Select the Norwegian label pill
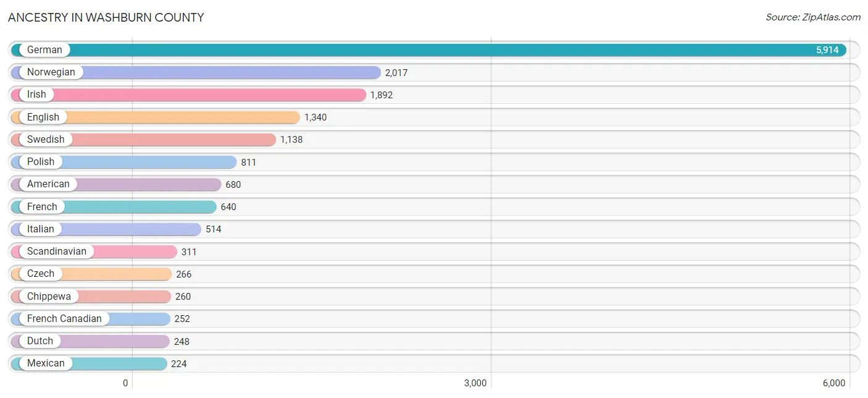Viewport: 868px width, 398px height. pos(51,72)
